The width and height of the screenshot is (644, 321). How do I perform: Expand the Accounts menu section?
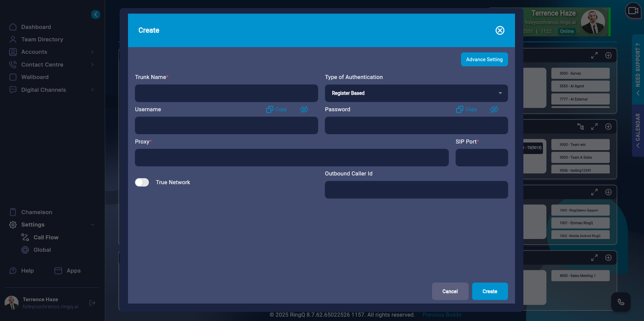pos(92,52)
